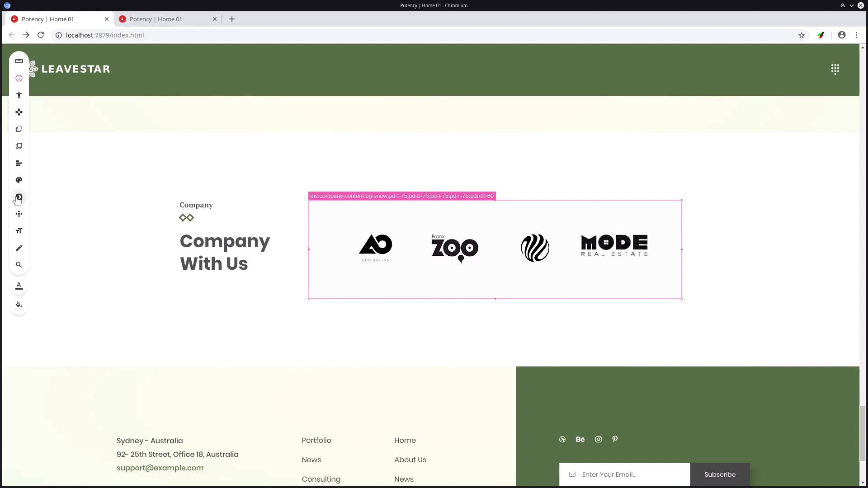View site information icon
Screen dimensions: 868x488
(x=59, y=35)
